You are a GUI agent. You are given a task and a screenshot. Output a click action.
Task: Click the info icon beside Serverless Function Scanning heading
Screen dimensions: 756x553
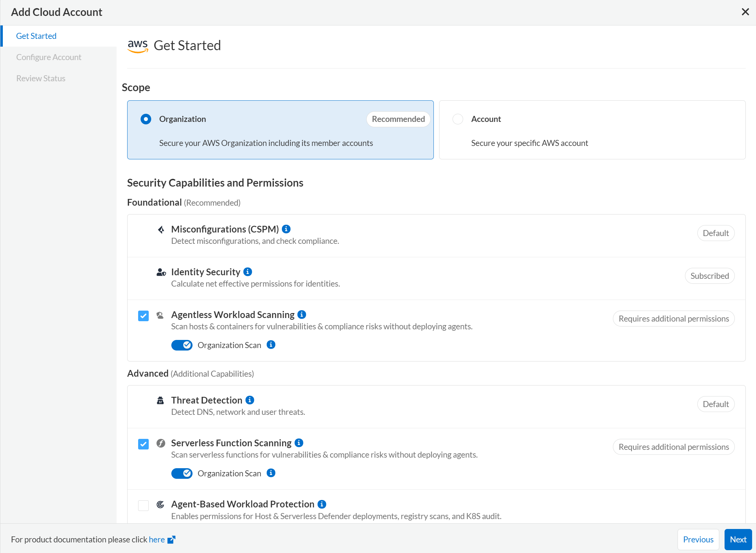(299, 443)
